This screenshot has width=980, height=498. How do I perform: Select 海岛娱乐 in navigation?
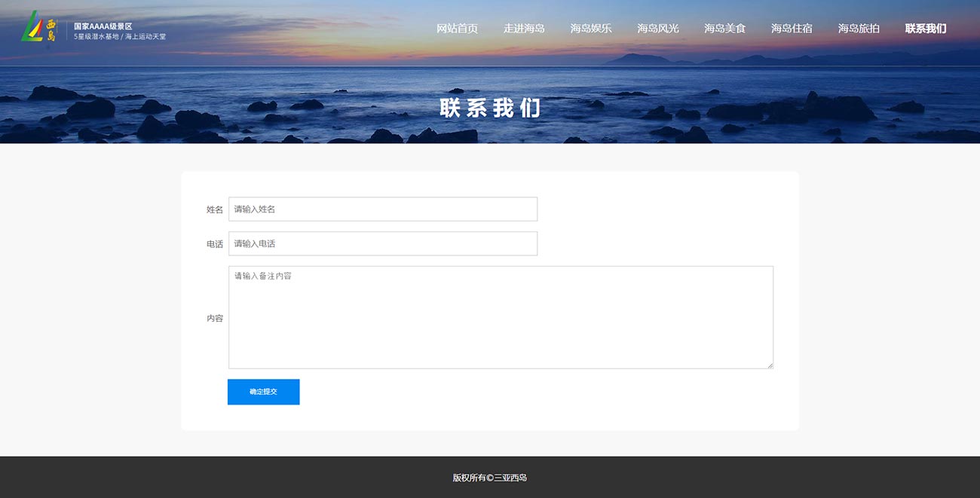(x=591, y=29)
